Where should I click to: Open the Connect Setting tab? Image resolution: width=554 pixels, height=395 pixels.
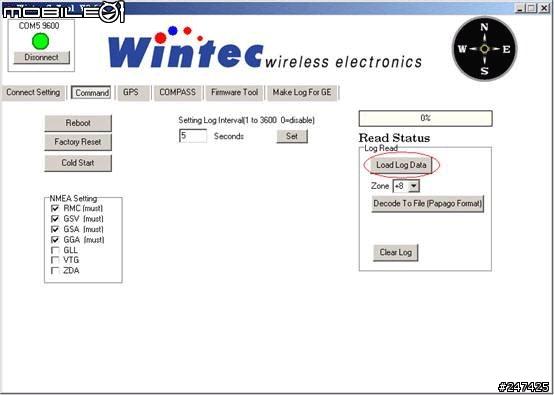click(x=33, y=93)
